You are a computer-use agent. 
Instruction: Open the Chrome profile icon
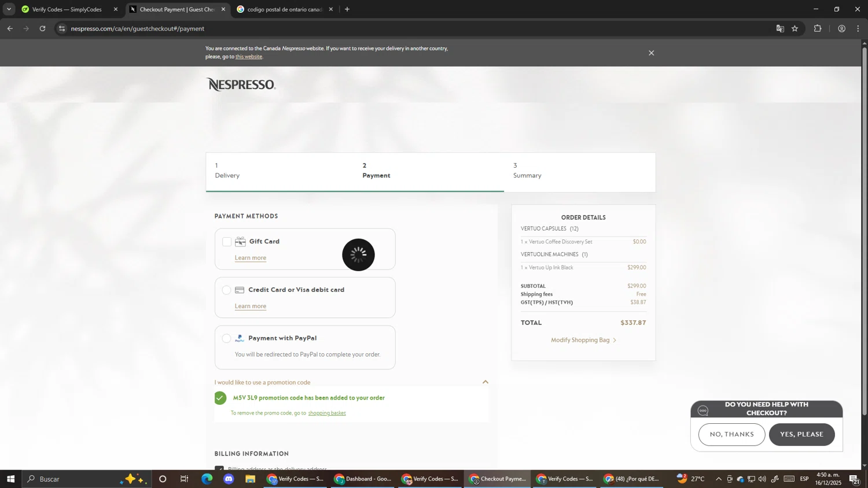[x=841, y=28]
